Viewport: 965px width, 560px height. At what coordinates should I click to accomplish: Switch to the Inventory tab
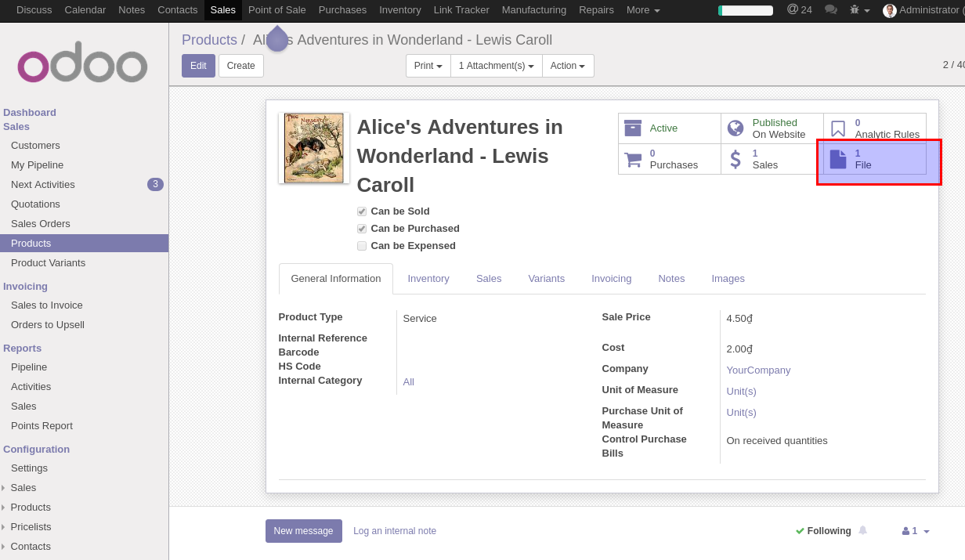(x=428, y=279)
